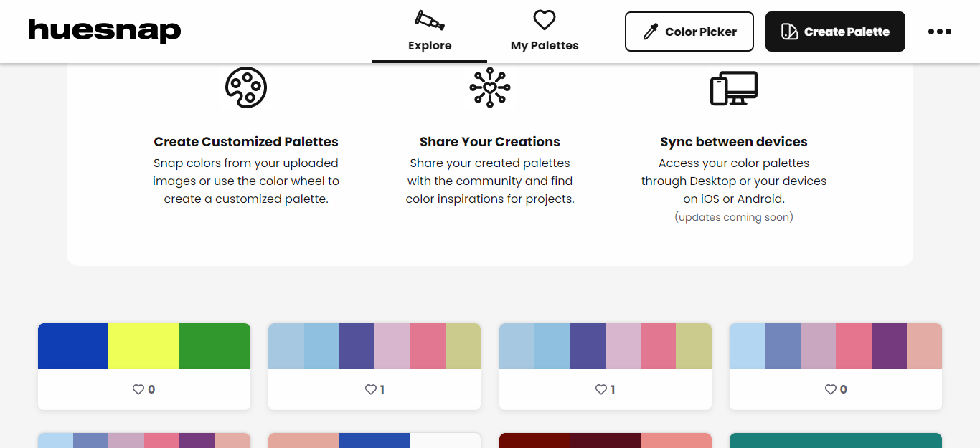Screen dimensions: 980x448
Task: Switch to the Explore tab
Action: 430,32
